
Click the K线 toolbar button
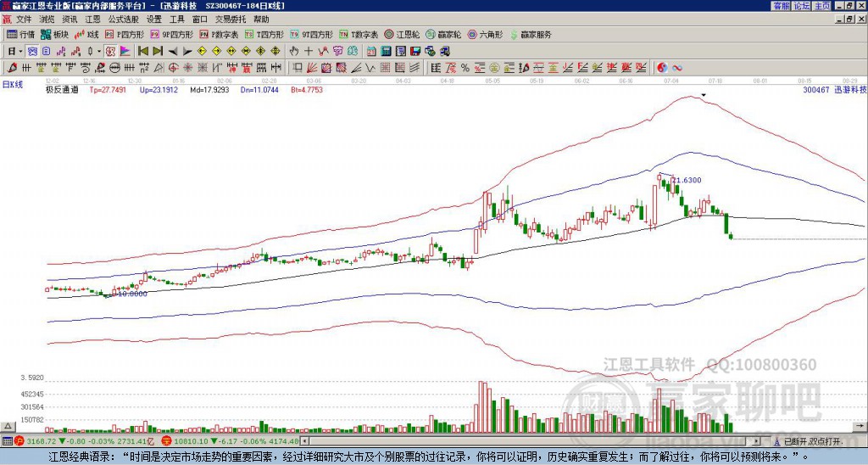(86, 34)
